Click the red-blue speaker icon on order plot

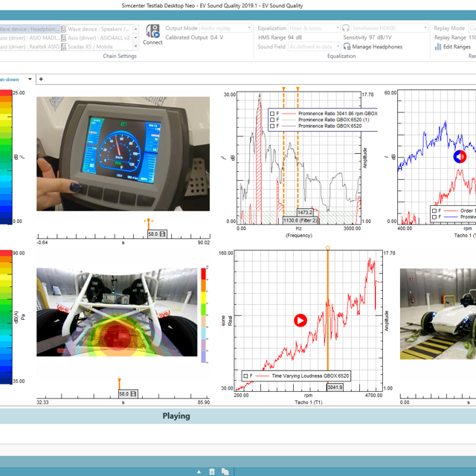(460, 157)
